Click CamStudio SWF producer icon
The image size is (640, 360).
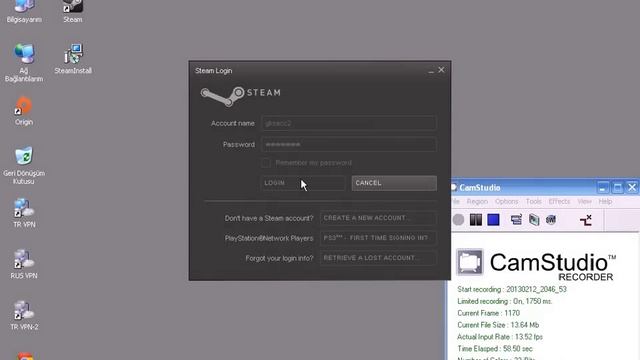(x=551, y=220)
